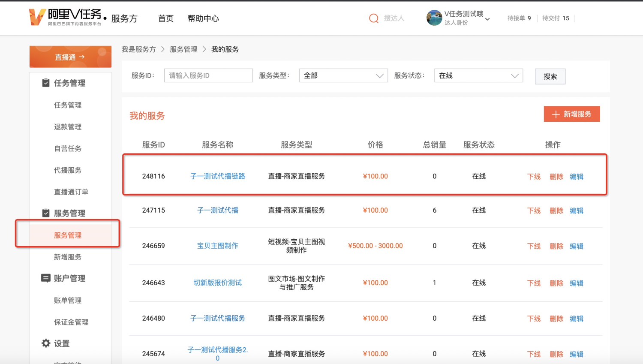643x364 pixels.
Task: Click 下线 for service 246643
Action: point(534,283)
